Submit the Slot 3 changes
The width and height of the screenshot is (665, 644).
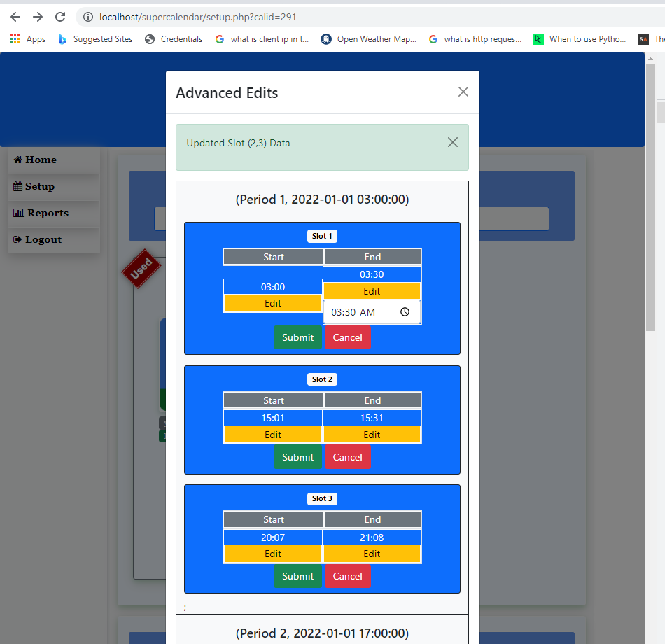[297, 577]
